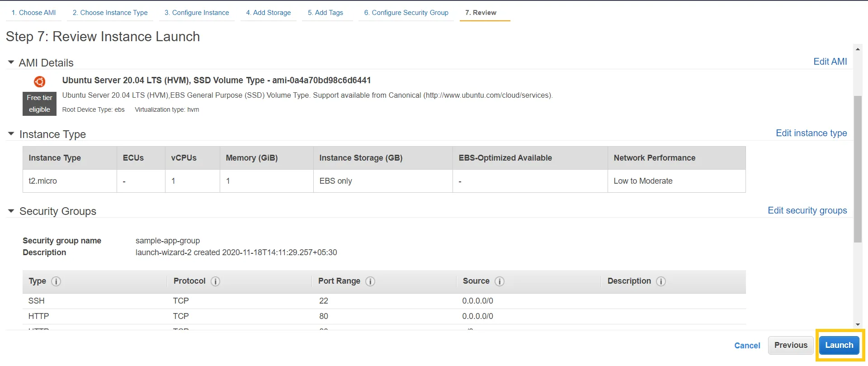The width and height of the screenshot is (868, 366).
Task: Collapse the Instance Type section
Action: 11,134
